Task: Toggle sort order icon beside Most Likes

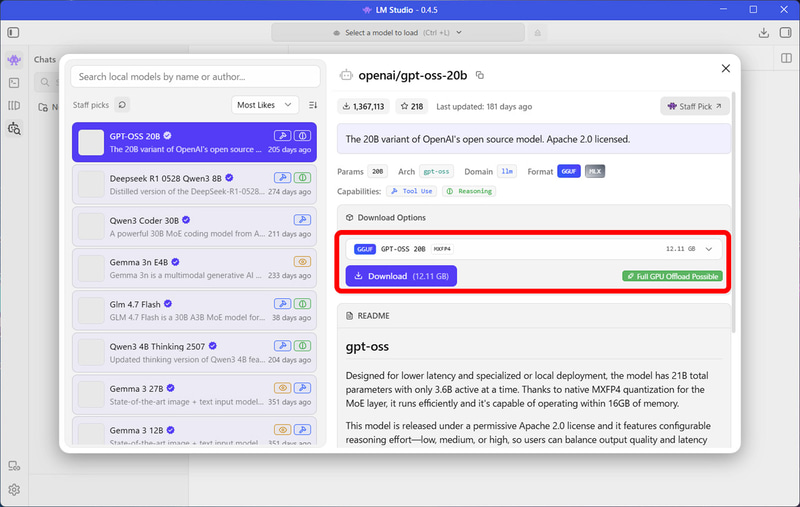Action: click(313, 105)
